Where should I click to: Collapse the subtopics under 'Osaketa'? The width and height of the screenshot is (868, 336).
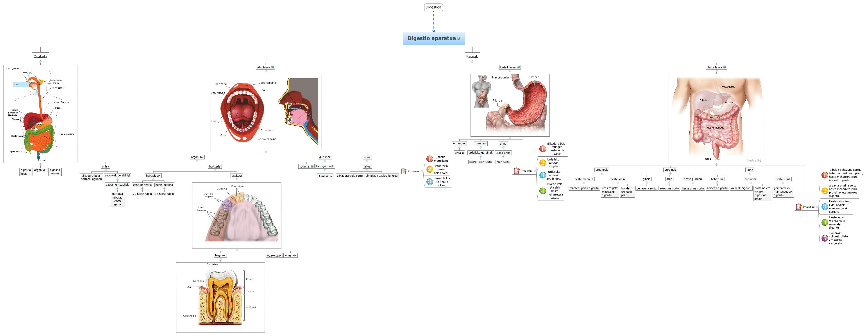[40, 62]
